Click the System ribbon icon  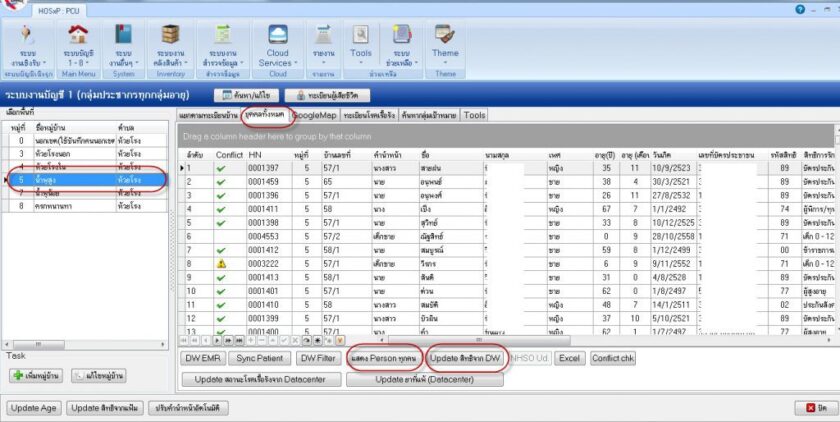(124, 36)
